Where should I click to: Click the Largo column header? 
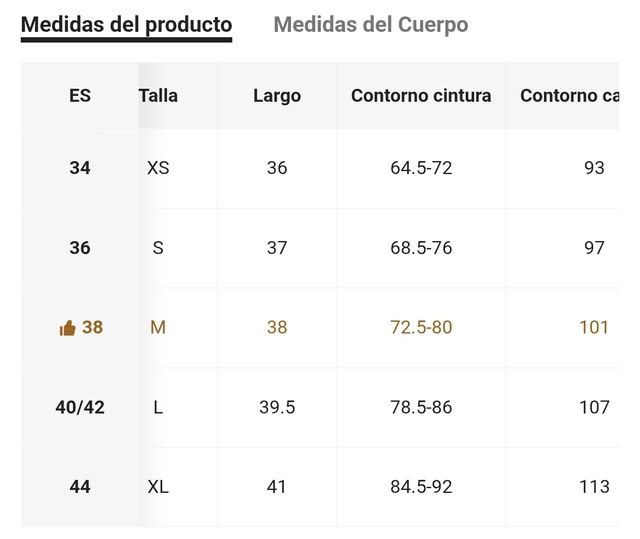click(277, 96)
